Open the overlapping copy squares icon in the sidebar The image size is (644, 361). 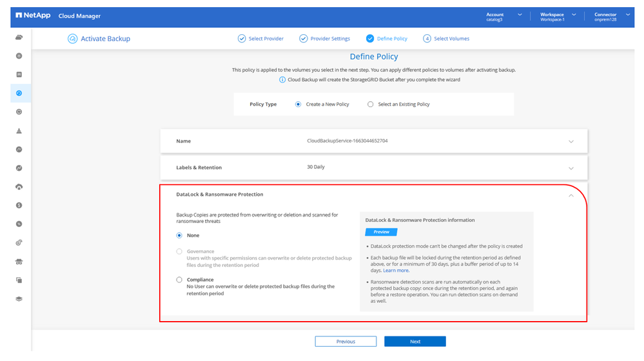(x=19, y=280)
